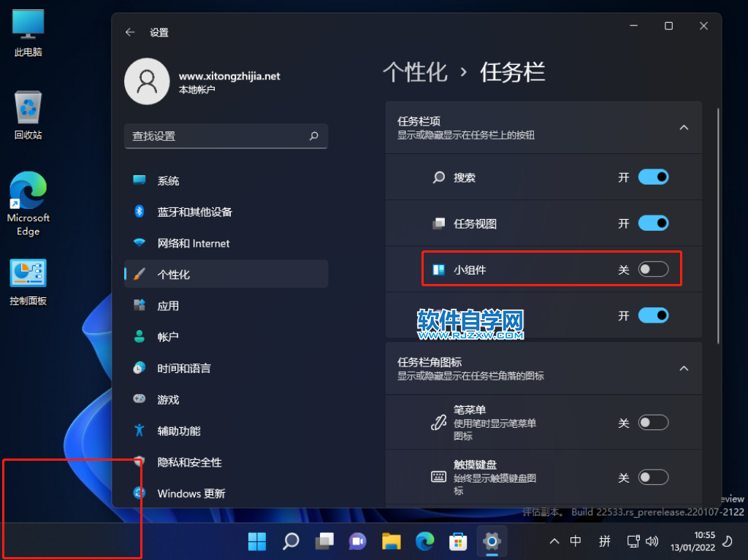Show hidden tray icons chevron
748x560 pixels.
(x=554, y=542)
